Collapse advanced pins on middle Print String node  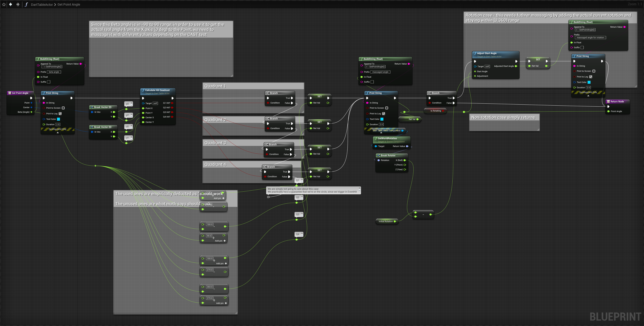point(381,133)
